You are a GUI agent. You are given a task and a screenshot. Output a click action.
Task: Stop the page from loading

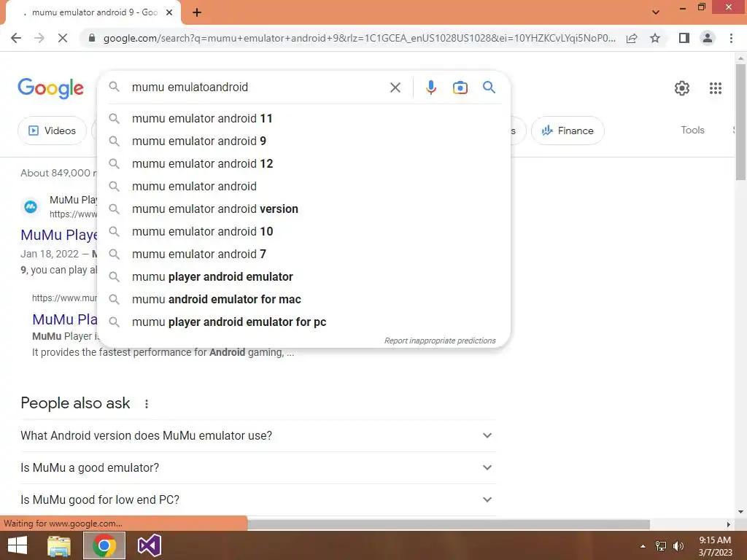coord(63,38)
